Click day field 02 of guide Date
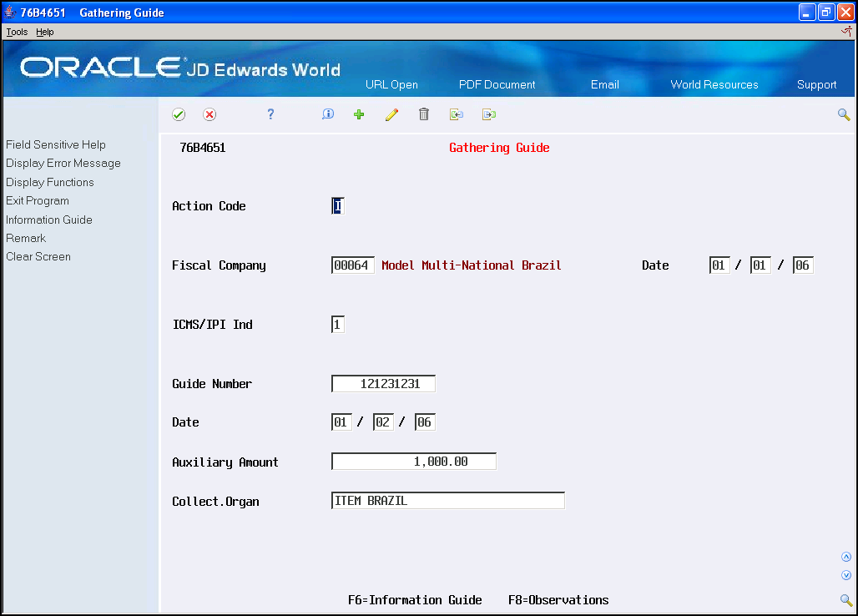Image resolution: width=858 pixels, height=616 pixels. tap(383, 422)
